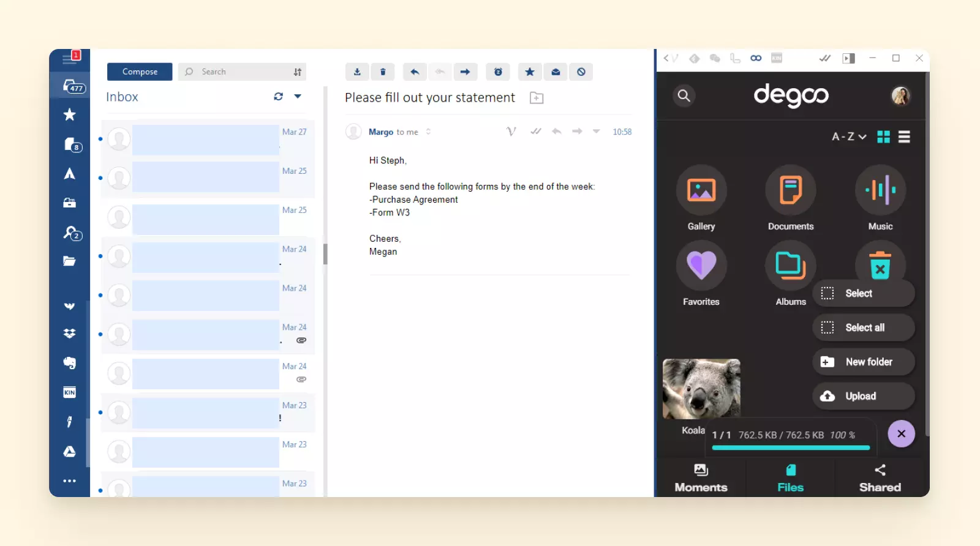The height and width of the screenshot is (546, 980).
Task: Refresh the Inbox
Action: coord(279,97)
